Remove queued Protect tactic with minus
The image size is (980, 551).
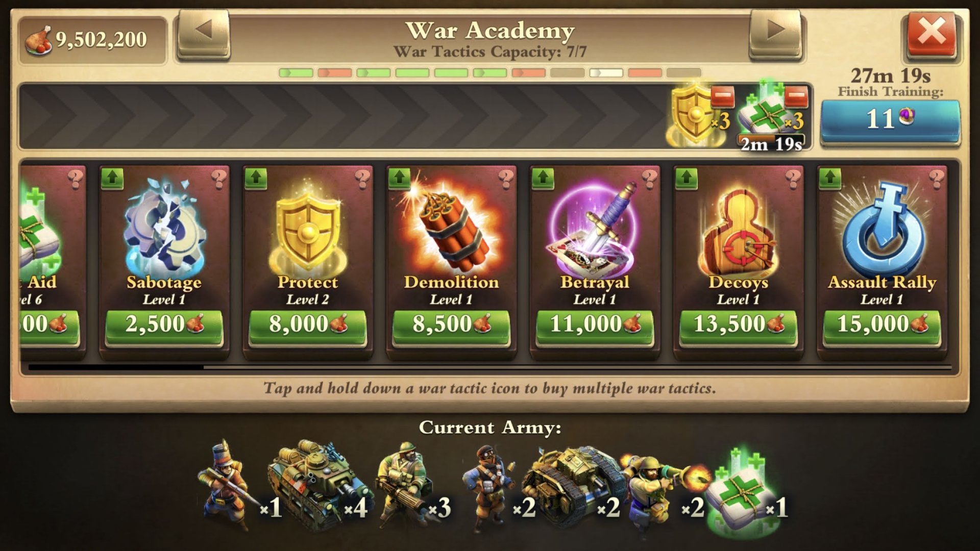[722, 96]
